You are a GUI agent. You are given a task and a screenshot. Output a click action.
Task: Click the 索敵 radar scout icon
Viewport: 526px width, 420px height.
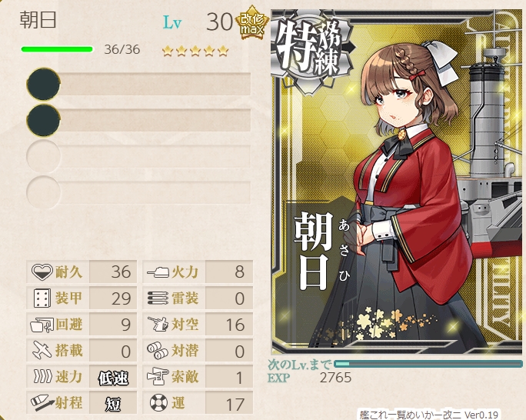[x=158, y=376]
